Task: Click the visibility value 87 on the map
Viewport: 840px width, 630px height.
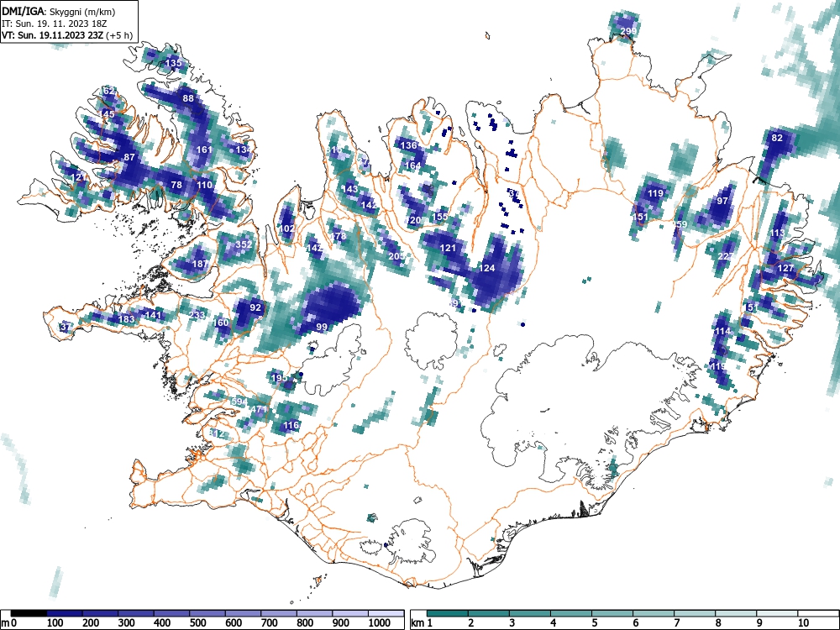Action: coord(129,157)
